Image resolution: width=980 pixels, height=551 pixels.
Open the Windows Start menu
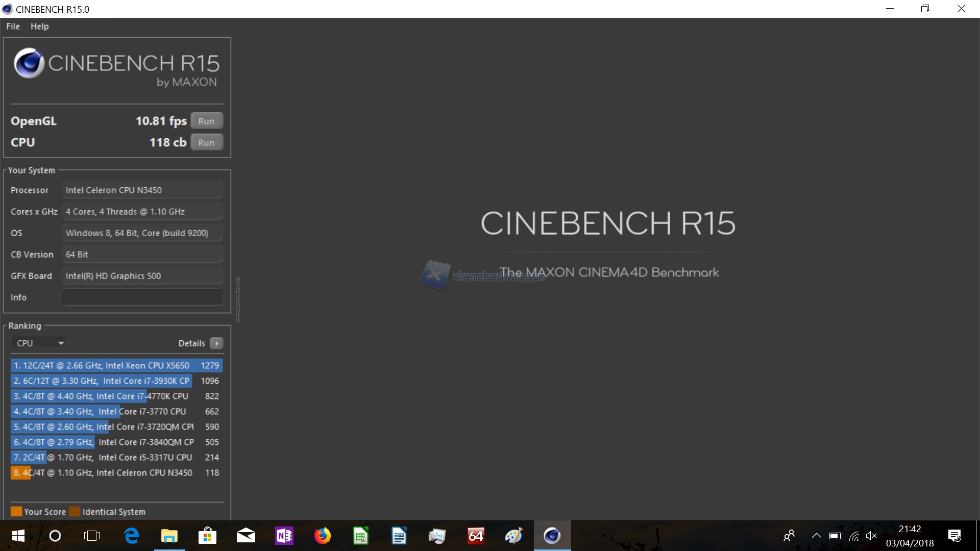18,536
